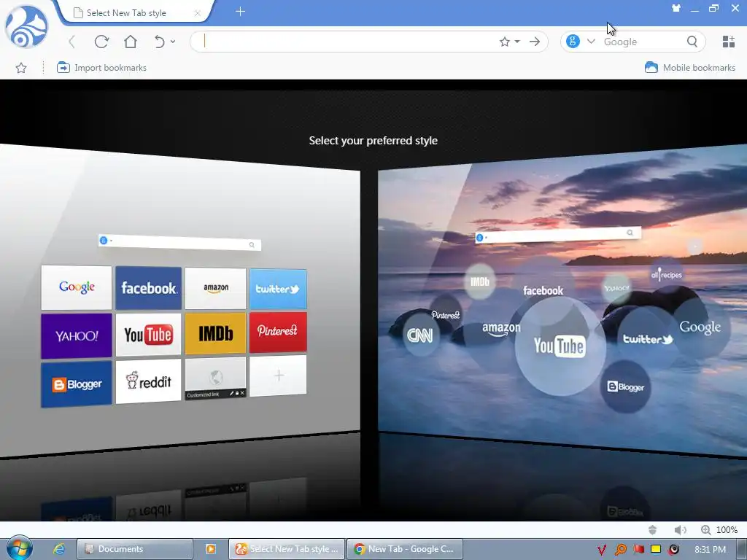Image resolution: width=747 pixels, height=560 pixels.
Task: Click the facebook tile in grid preview
Action: pyautogui.click(x=149, y=287)
